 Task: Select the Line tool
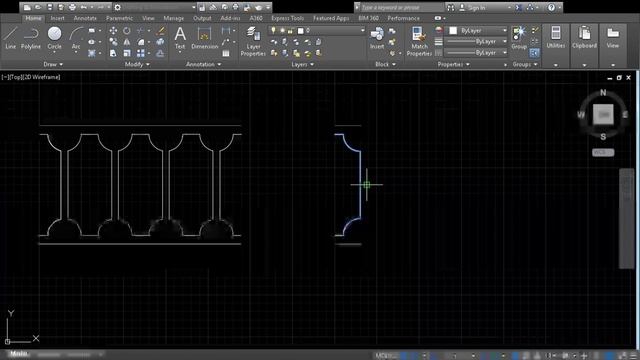pyautogui.click(x=11, y=38)
